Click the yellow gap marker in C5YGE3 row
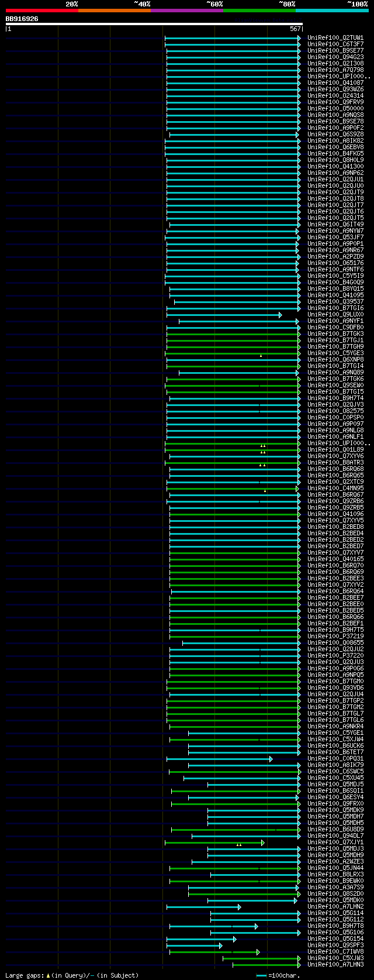Screen dimensions: 374x980 pyautogui.click(x=261, y=356)
